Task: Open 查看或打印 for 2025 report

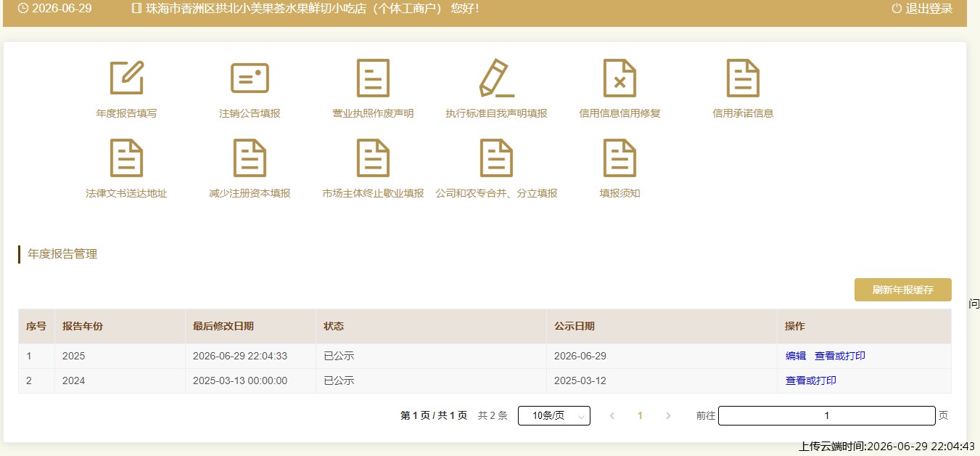Action: [840, 356]
